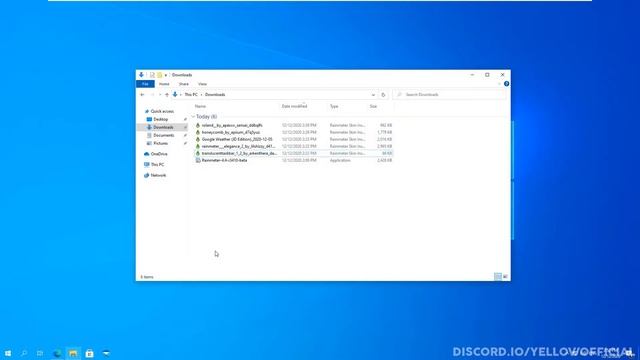Switch to Details view layout button

498,277
